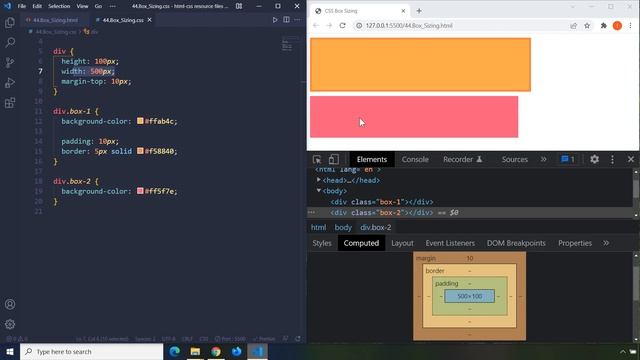This screenshot has height=360, width=640.
Task: Click html in DevTools breadcrumb
Action: pyautogui.click(x=318, y=227)
